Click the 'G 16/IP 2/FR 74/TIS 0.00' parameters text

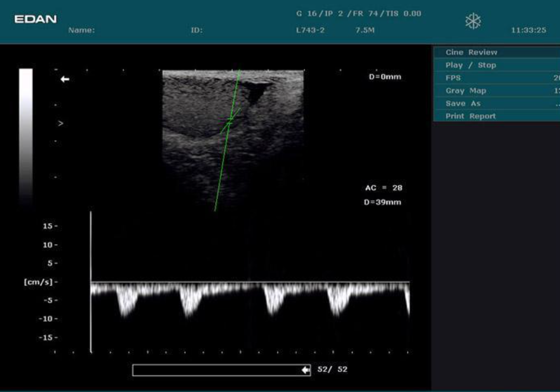(359, 14)
